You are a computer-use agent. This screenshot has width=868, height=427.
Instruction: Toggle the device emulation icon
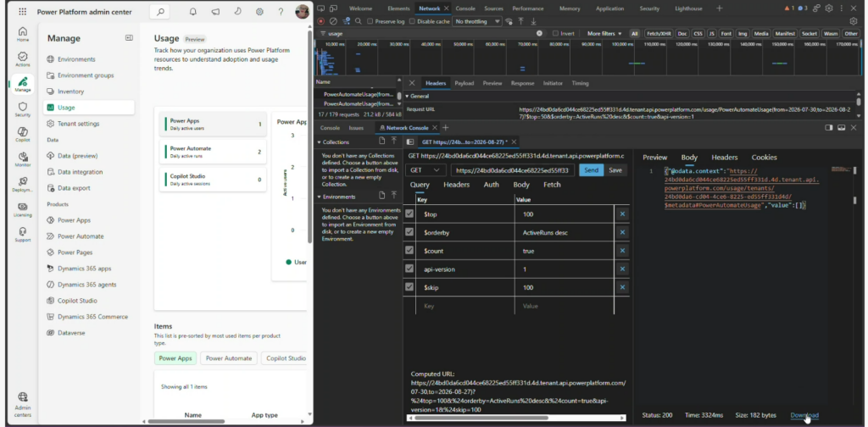tap(334, 8)
